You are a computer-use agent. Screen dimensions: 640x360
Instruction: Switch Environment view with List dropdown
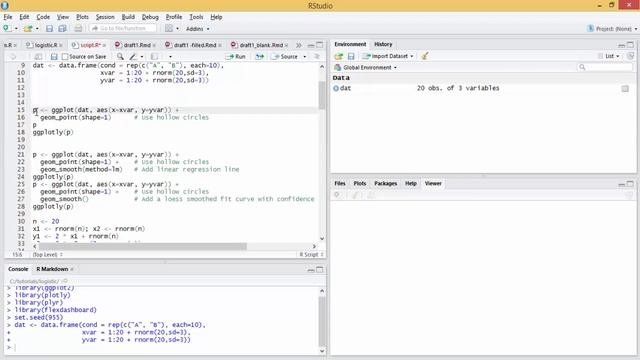609,56
